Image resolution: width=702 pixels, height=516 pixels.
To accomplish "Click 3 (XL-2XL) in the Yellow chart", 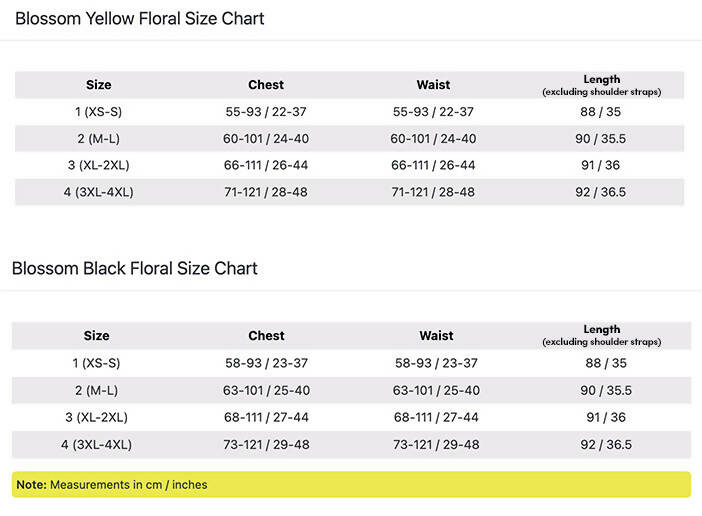I will coord(98,165).
